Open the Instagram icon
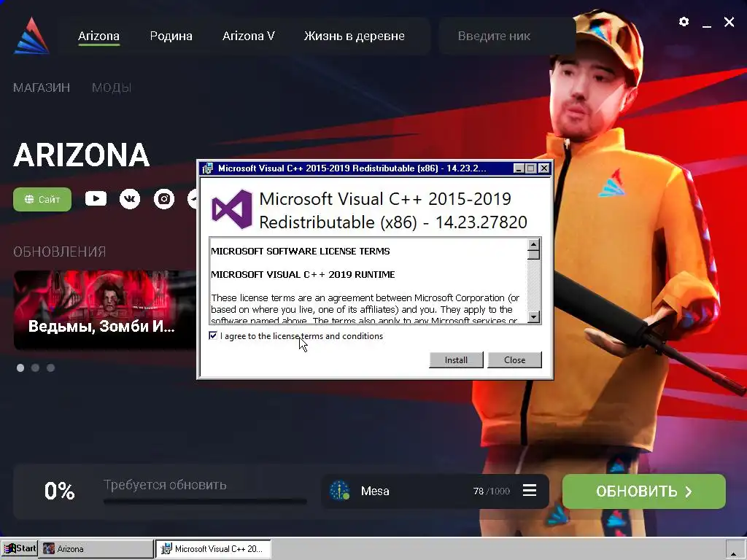The width and height of the screenshot is (747, 560). (164, 198)
